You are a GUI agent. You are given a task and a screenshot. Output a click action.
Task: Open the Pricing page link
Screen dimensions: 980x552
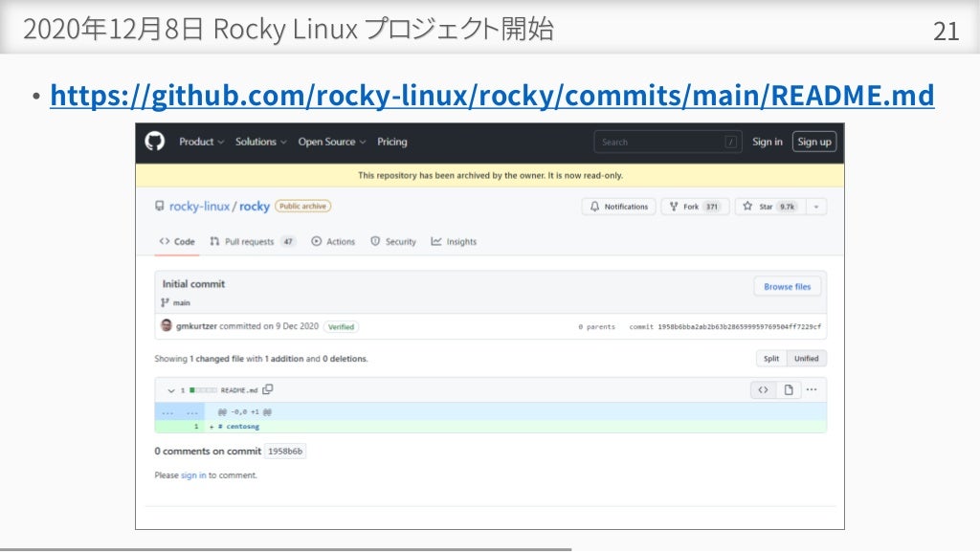pos(391,142)
